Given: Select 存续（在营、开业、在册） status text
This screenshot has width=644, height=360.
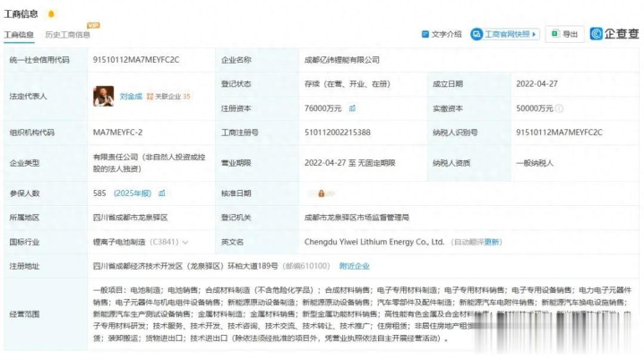Looking at the screenshot, I should pos(348,84).
